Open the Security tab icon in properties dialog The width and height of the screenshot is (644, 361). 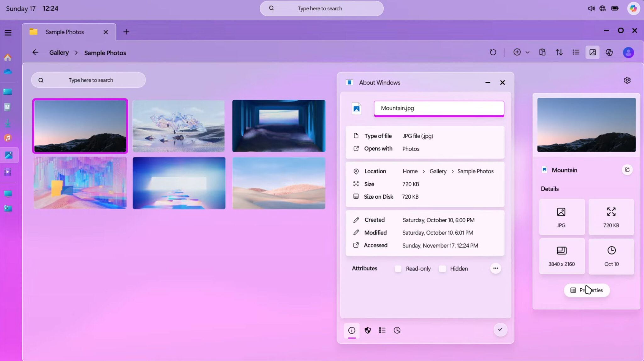coord(368,330)
